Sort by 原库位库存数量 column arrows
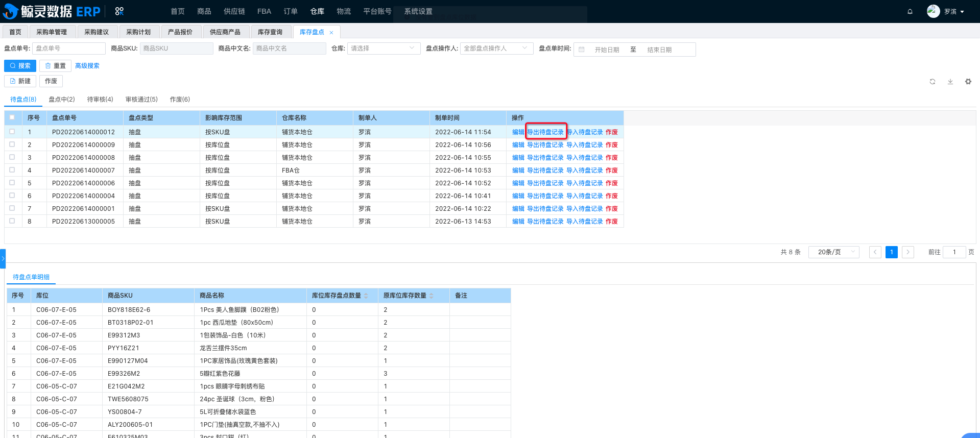The width and height of the screenshot is (980, 438). point(432,296)
